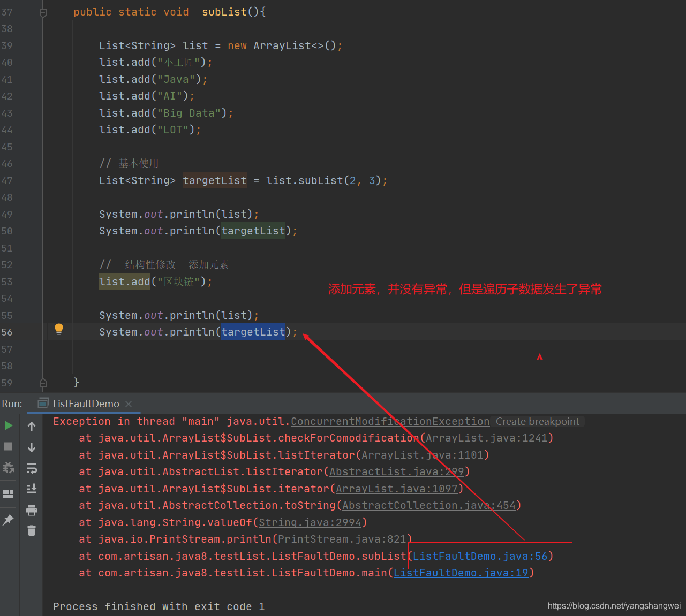Image resolution: width=686 pixels, height=616 pixels.
Task: Open AbstractList.java:299 link
Action: pyautogui.click(x=397, y=471)
